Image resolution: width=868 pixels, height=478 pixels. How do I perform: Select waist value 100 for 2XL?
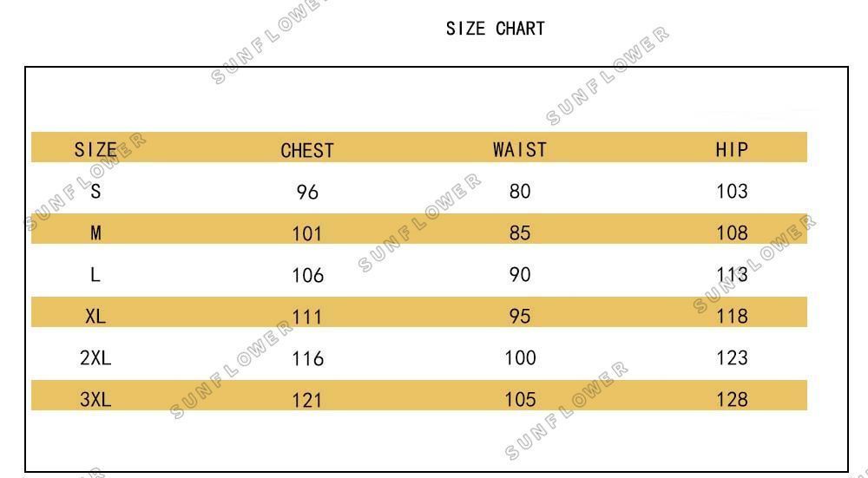(520, 357)
